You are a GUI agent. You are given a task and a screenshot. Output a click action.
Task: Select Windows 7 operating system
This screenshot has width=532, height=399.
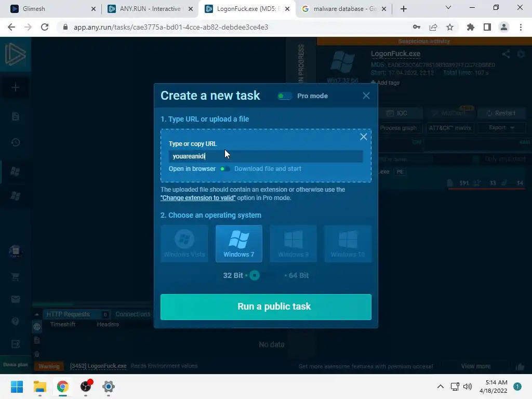(x=239, y=244)
